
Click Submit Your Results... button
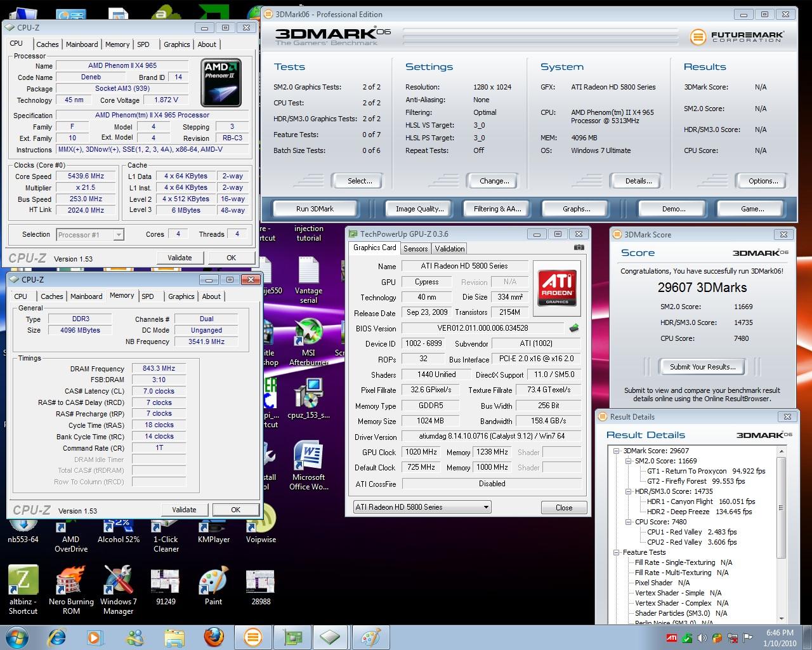point(702,367)
